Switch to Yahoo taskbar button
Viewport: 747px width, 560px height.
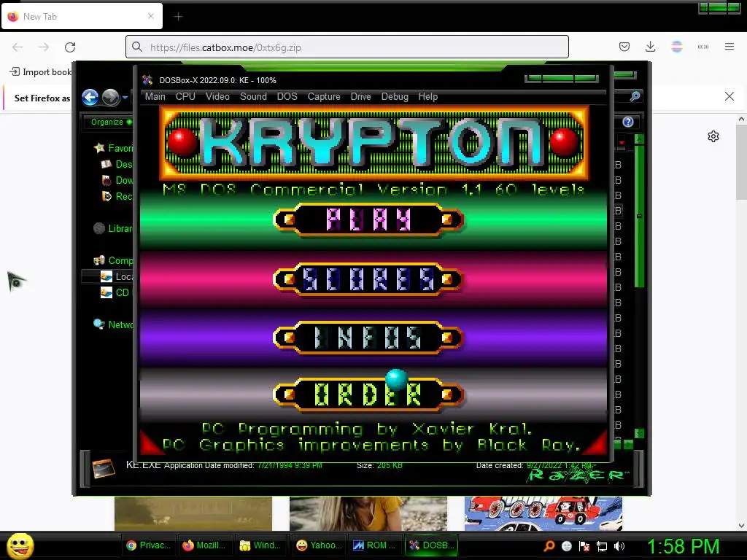point(320,545)
